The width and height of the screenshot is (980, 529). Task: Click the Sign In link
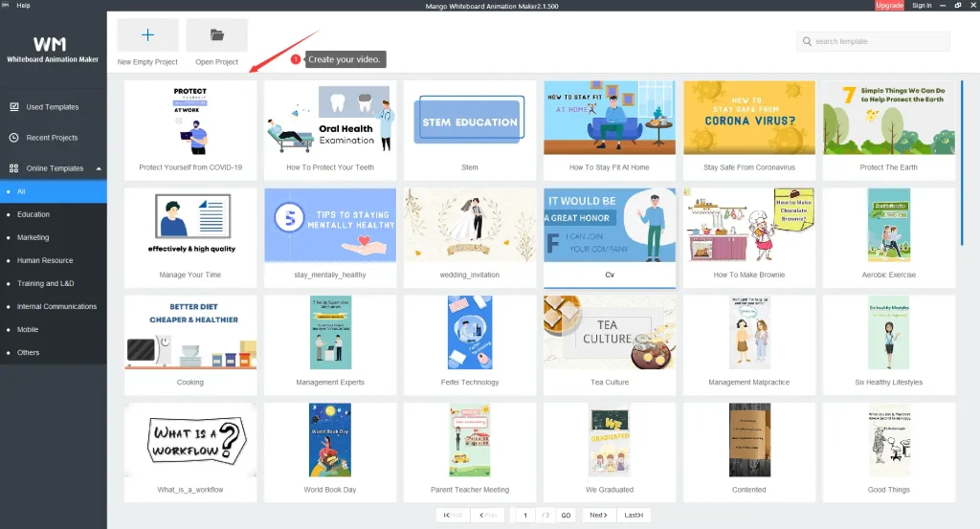click(x=922, y=6)
